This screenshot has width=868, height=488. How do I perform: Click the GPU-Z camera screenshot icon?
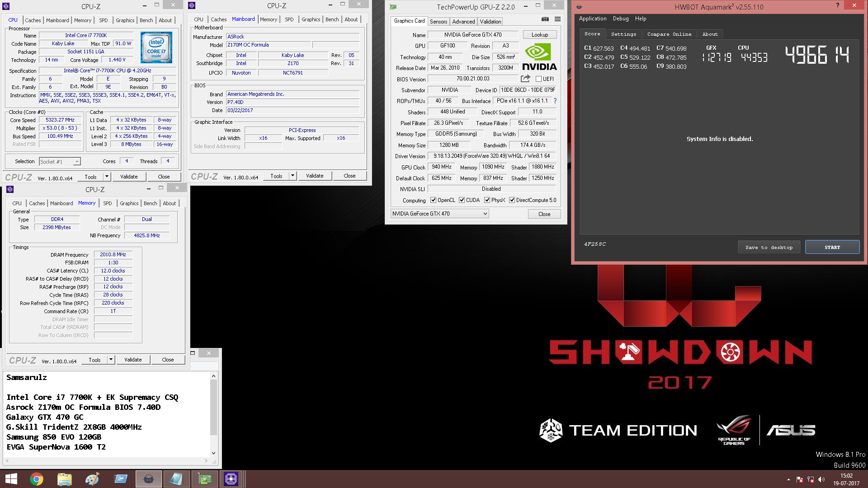[x=545, y=19]
